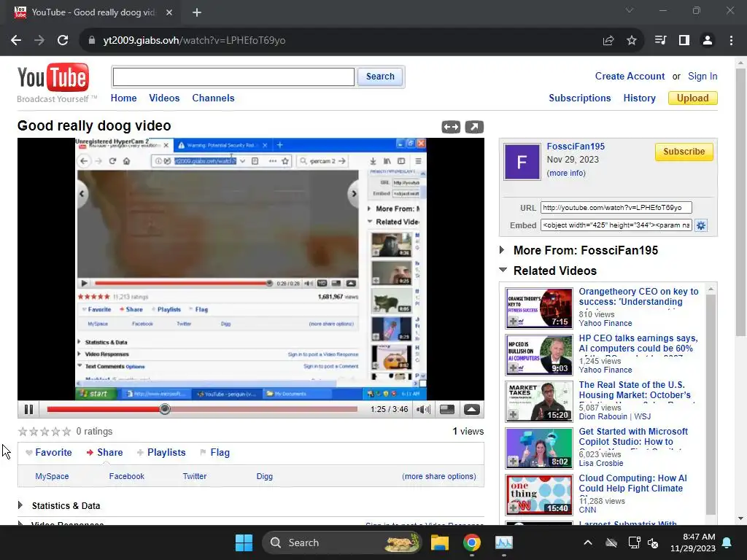747x560 pixels.
Task: Expand video width using double-arrow icon
Action: click(451, 127)
